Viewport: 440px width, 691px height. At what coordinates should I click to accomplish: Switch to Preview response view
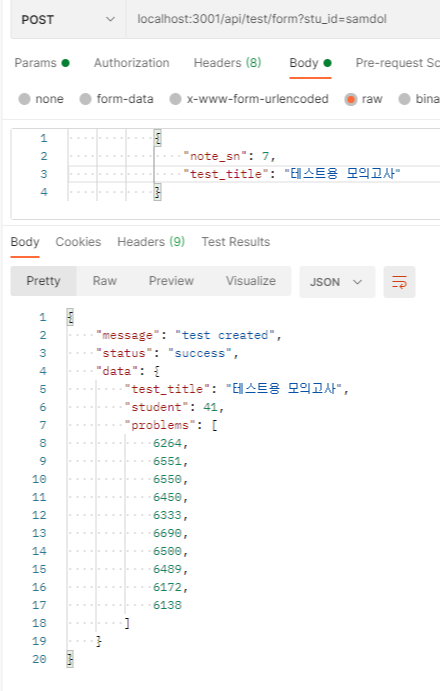point(172,281)
